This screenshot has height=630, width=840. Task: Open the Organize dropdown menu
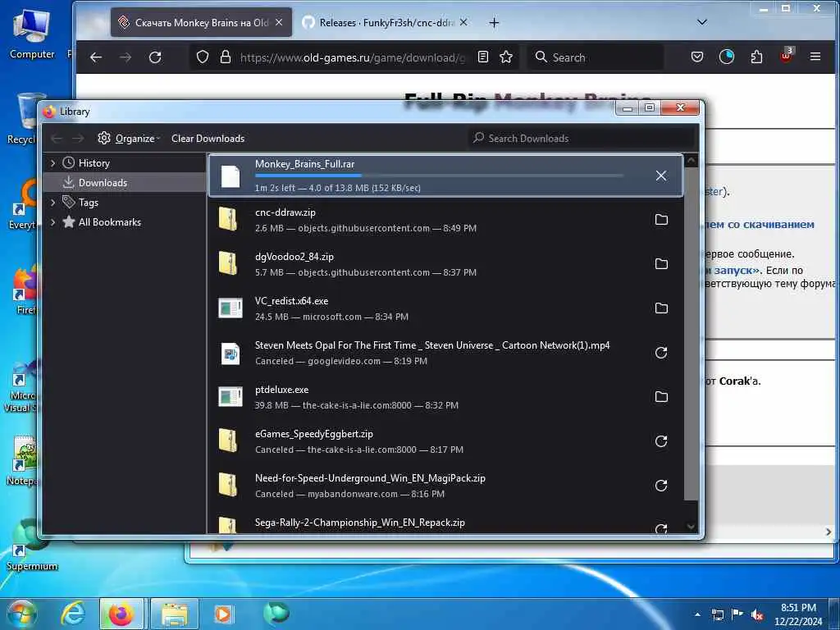[129, 138]
